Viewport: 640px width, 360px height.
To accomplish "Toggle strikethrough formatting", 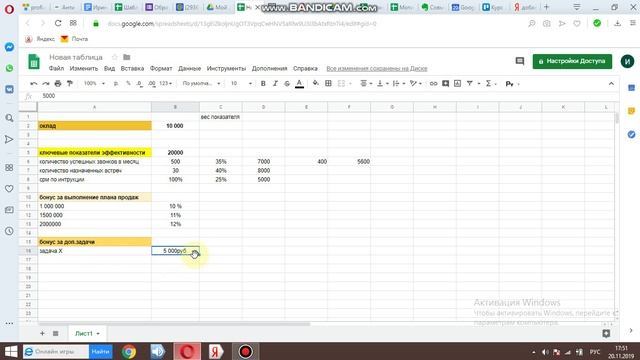I will tap(287, 84).
